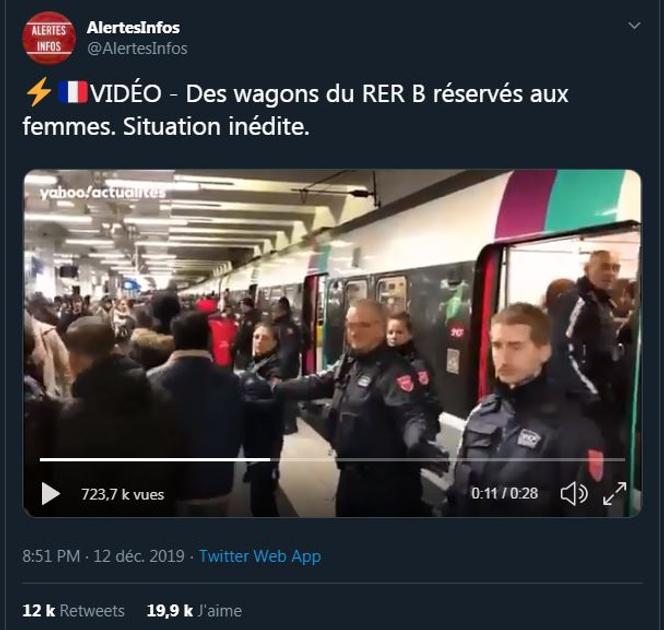This screenshot has width=664, height=630.
Task: View the 12 k Retweets list
Action: coord(73,611)
